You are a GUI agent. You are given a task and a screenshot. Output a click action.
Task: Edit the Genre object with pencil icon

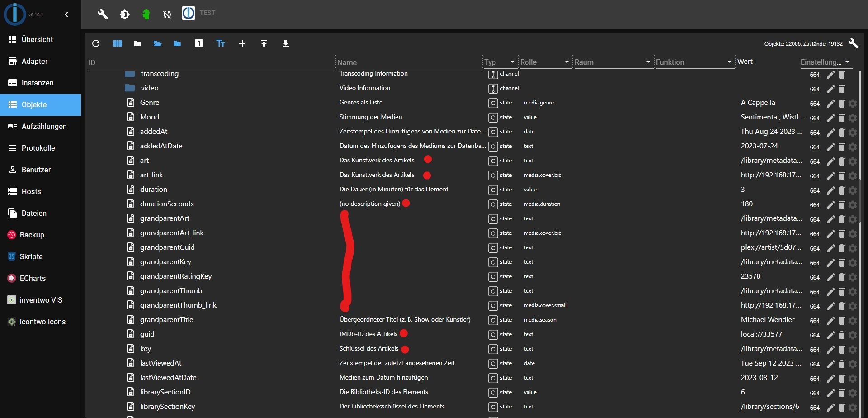830,104
